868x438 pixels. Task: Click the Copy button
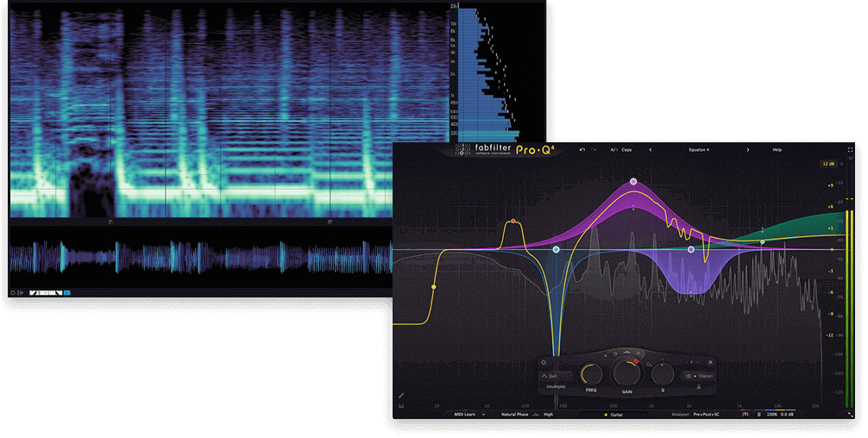(x=626, y=150)
